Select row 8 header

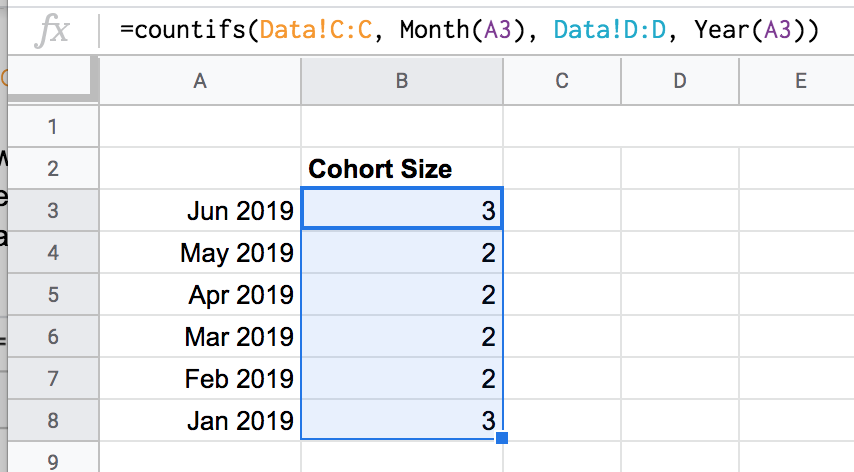point(53,421)
